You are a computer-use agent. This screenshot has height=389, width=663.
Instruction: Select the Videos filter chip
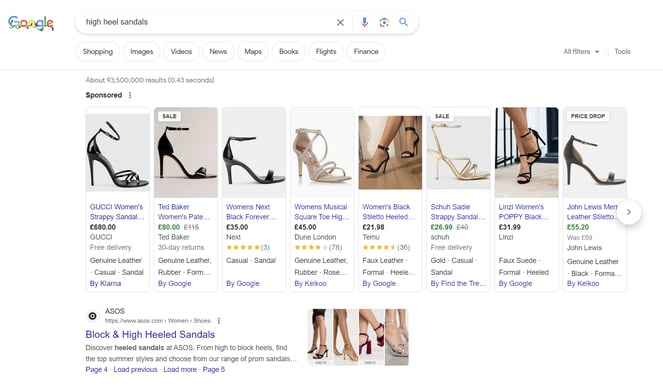(x=181, y=52)
